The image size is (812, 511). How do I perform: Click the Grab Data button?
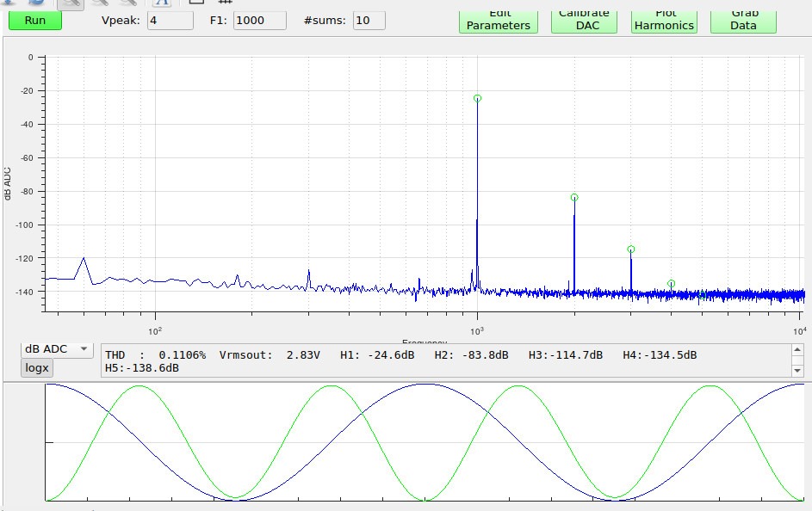743,22
